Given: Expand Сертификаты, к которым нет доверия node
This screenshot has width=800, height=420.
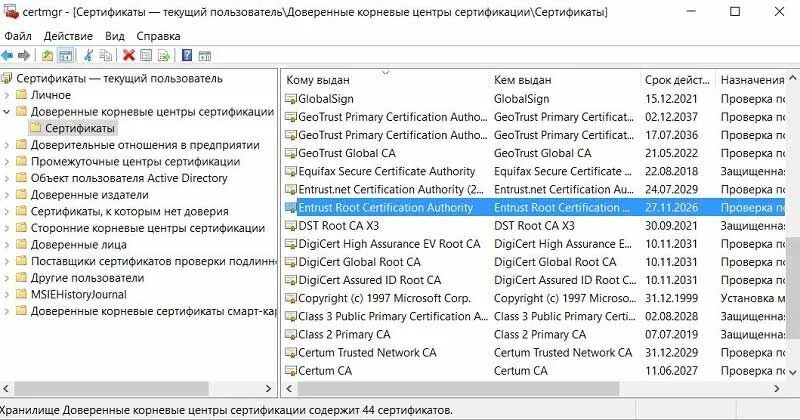Looking at the screenshot, I should [7, 211].
